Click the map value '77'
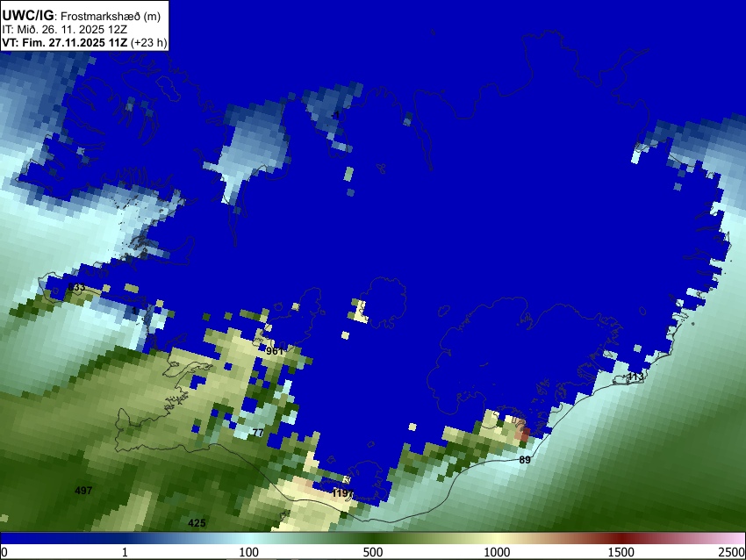Viewport: 746px width, 560px height. tap(258, 433)
